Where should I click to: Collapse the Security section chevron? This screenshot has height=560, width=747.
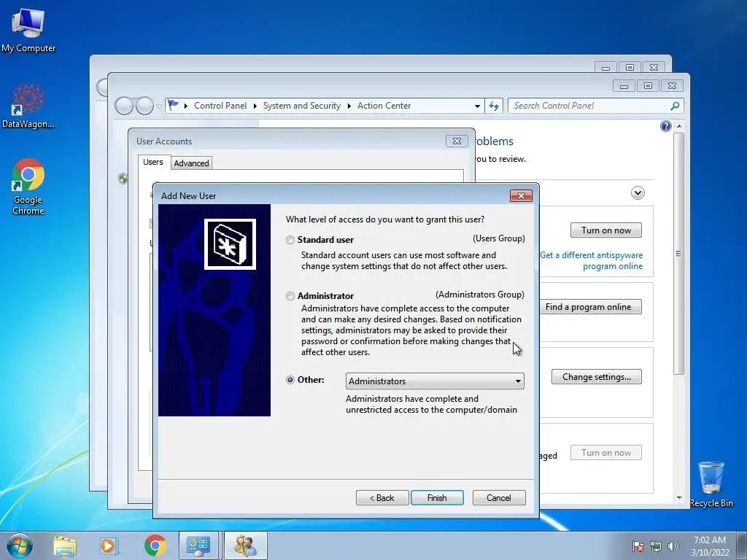tap(638, 192)
